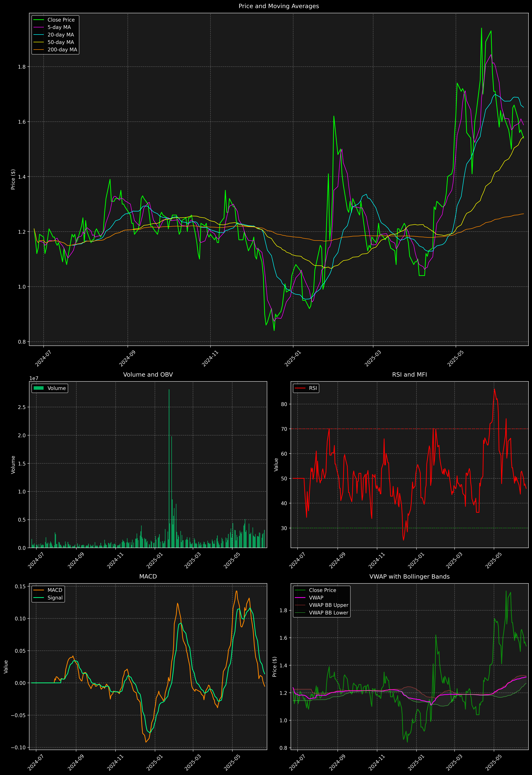Click the "Price and Moving Averages" chart title
Image resolution: width=532 pixels, height=775 pixels.
279,6
